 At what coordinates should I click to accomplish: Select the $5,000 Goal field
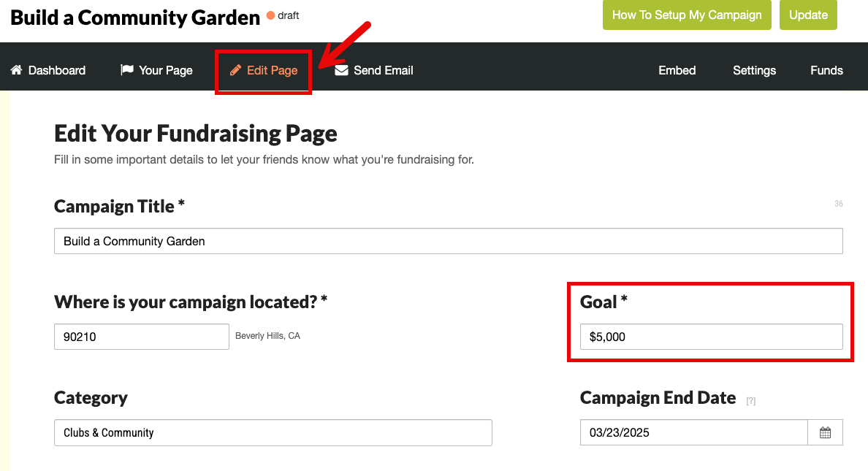click(x=711, y=337)
